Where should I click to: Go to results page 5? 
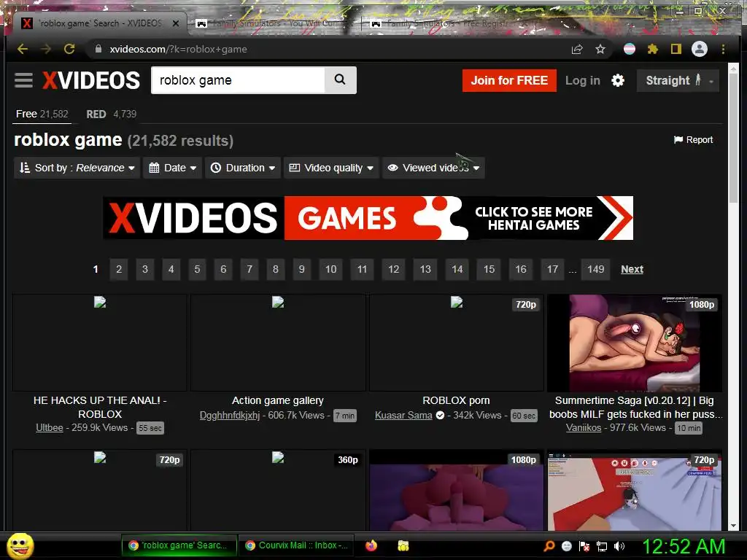tap(197, 269)
